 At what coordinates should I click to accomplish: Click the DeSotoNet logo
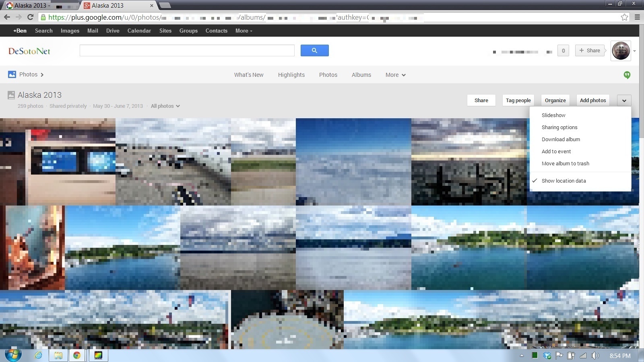(x=29, y=51)
